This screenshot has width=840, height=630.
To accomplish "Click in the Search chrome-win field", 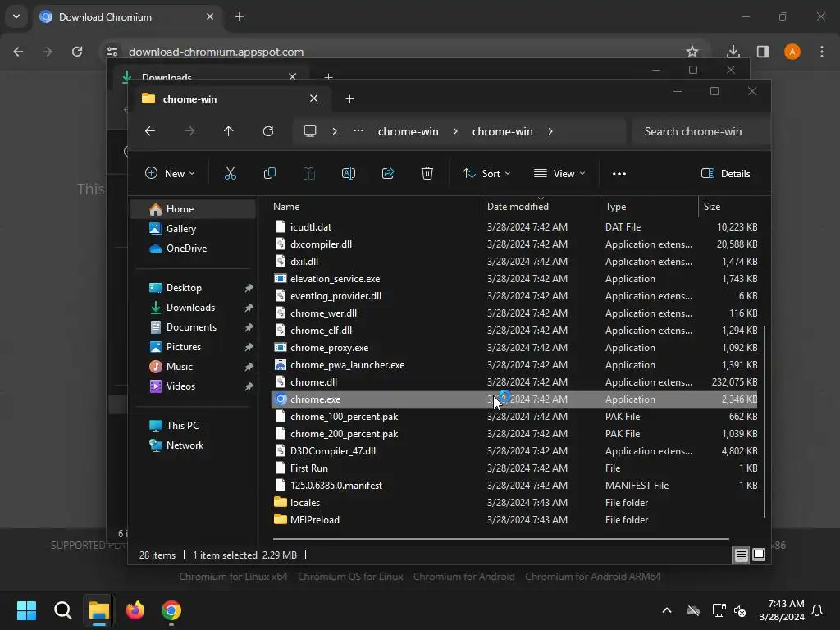I will pyautogui.click(x=701, y=131).
